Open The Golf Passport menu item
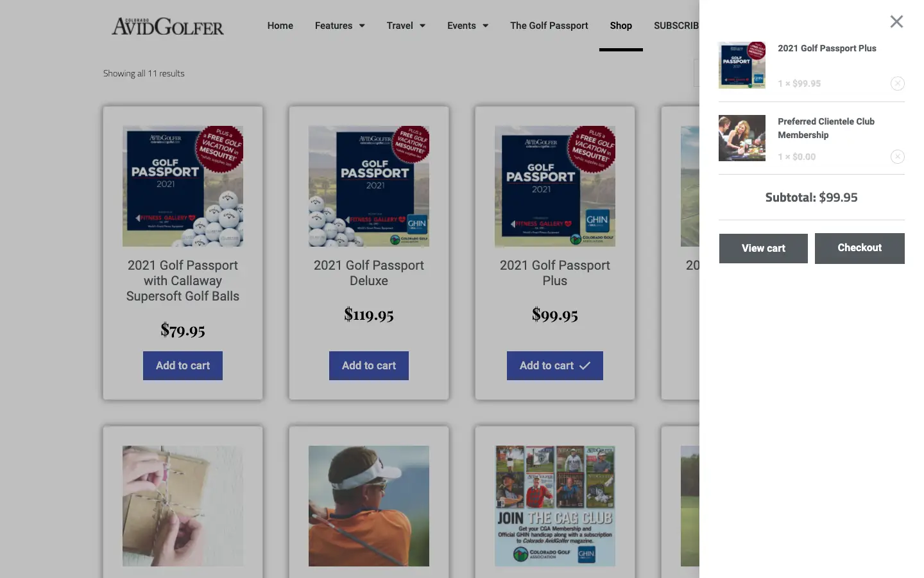 549,26
